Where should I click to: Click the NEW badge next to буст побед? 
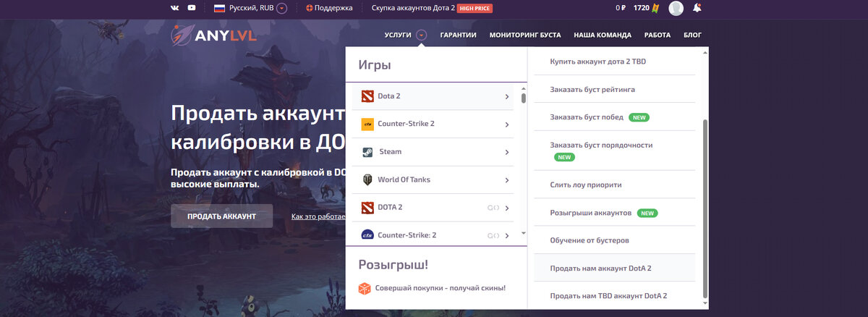[638, 117]
